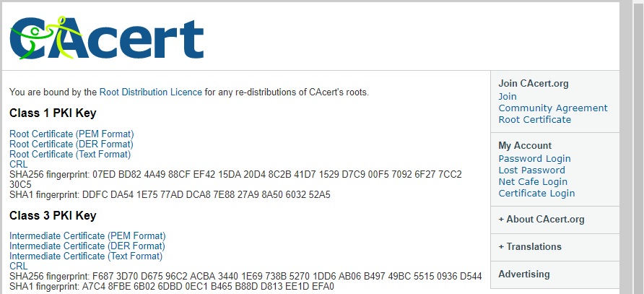Open the Root Distribution Licence link
The height and width of the screenshot is (294, 644).
[x=150, y=92]
